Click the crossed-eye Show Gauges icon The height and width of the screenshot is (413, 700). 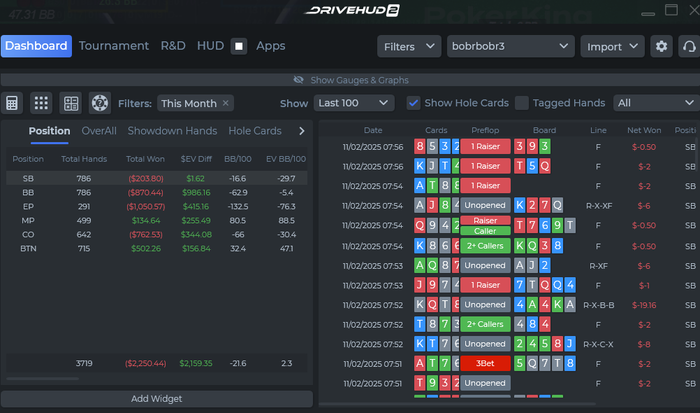coord(298,80)
